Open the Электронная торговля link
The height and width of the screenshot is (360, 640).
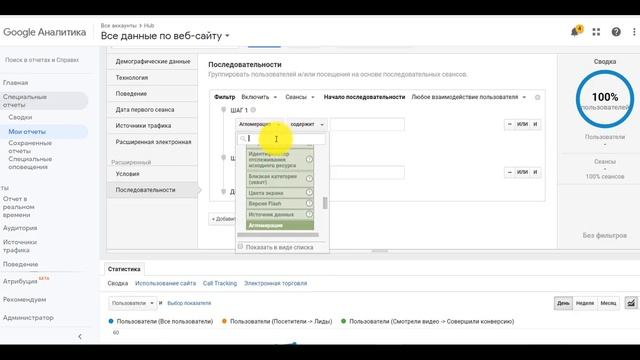coord(276,283)
